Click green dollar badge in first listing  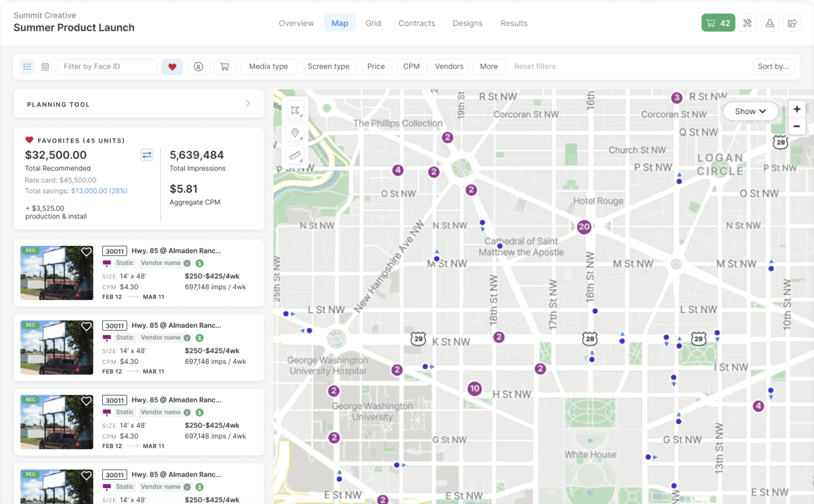pyautogui.click(x=199, y=263)
